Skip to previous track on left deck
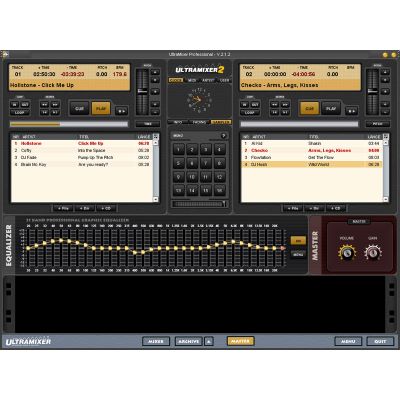This screenshot has height=400, width=400. pos(44,113)
